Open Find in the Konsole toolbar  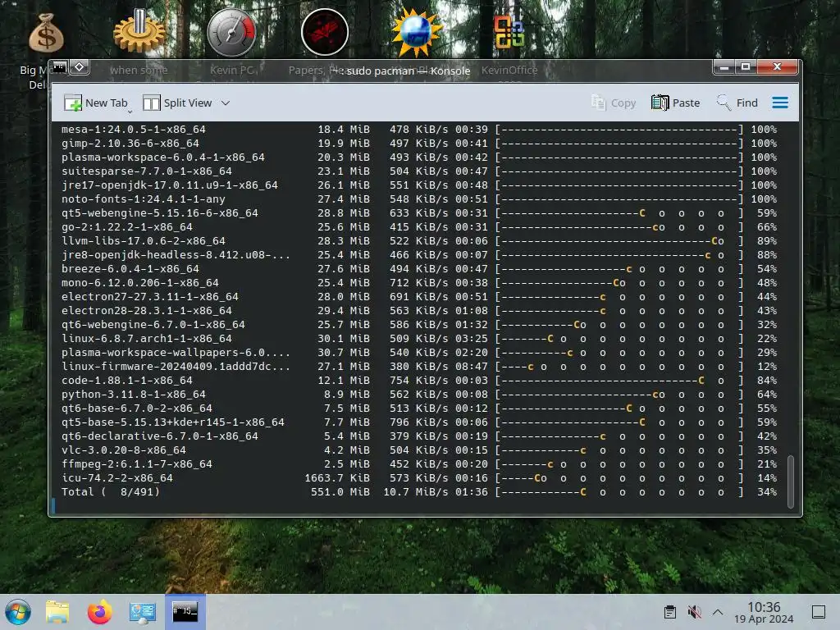(737, 103)
